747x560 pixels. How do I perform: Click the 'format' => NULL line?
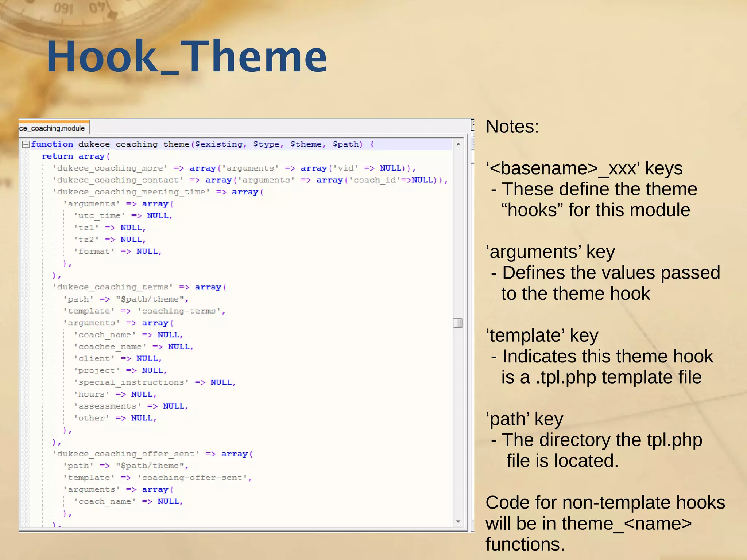118,252
